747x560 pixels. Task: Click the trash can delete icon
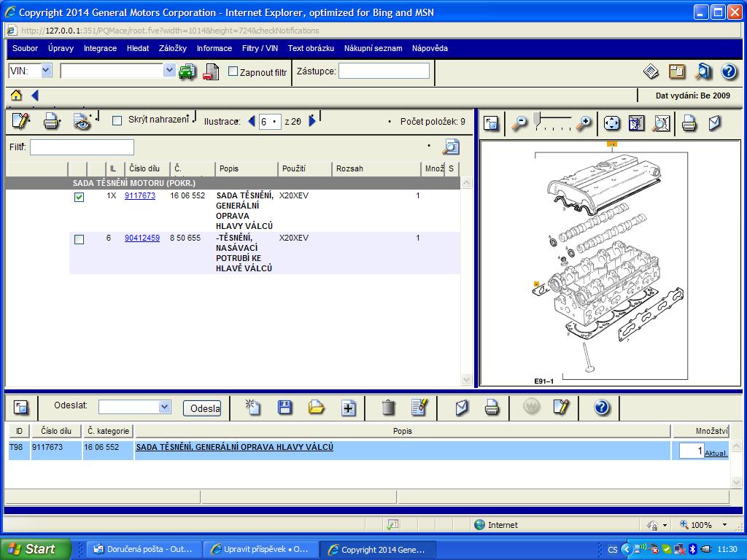pos(389,408)
